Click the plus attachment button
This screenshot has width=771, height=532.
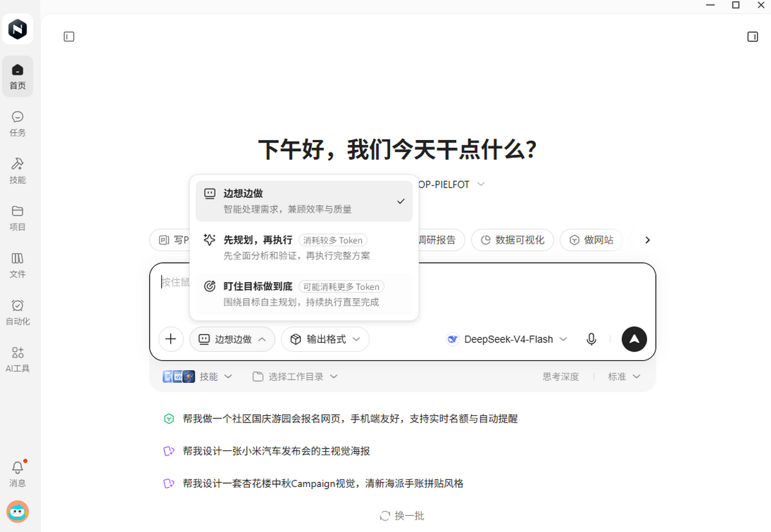(x=170, y=339)
